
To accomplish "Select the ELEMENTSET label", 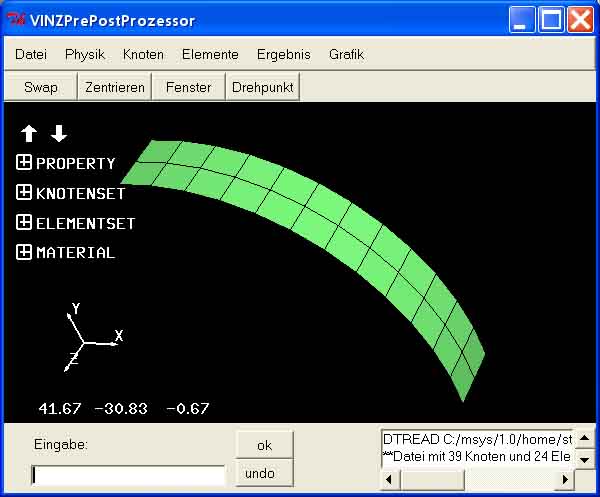I will click(x=85, y=223).
